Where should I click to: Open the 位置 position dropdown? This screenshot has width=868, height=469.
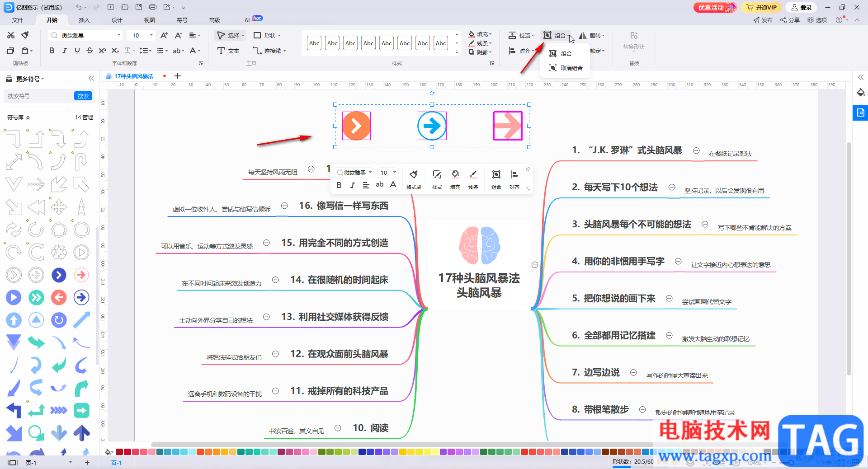pyautogui.click(x=521, y=35)
